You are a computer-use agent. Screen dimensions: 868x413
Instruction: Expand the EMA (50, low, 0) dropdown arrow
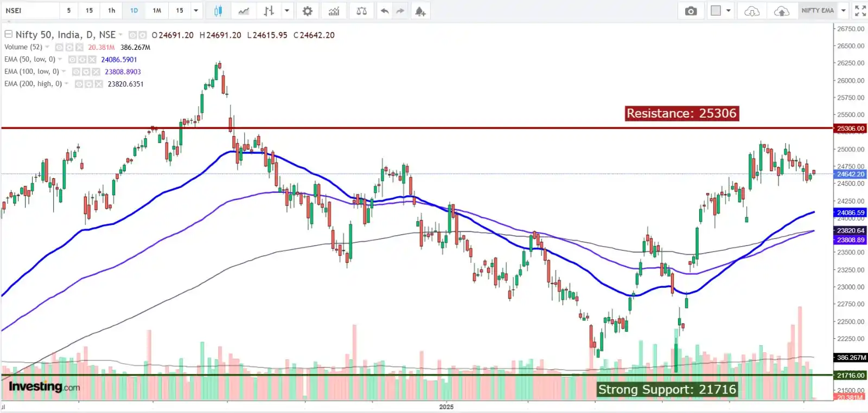point(60,59)
